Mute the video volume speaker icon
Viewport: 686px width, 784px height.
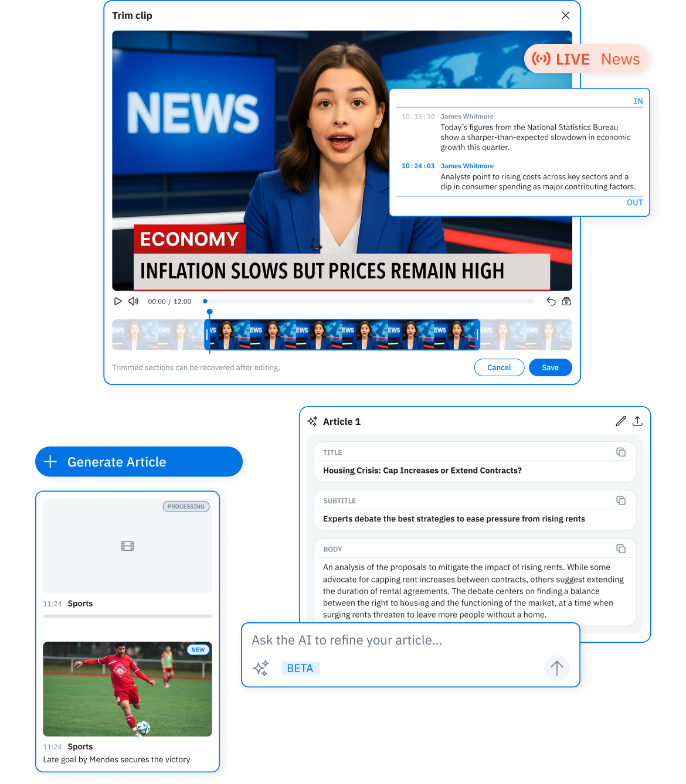[x=133, y=301]
